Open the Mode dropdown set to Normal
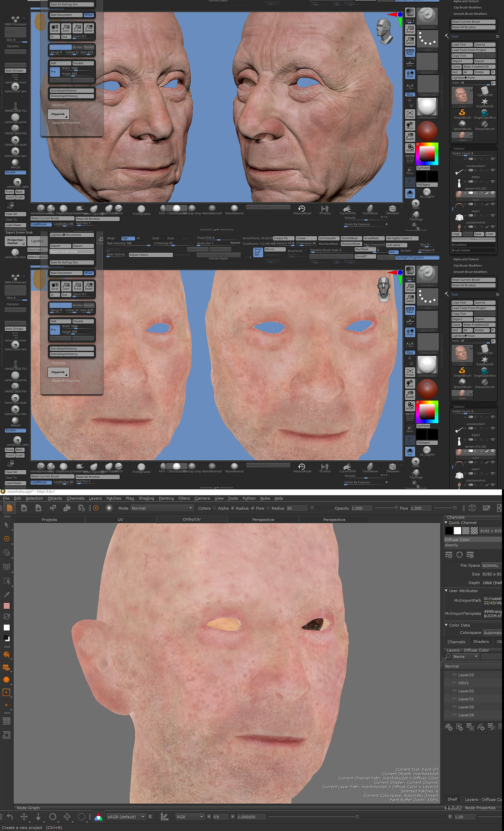The height and width of the screenshot is (831, 504). tap(162, 508)
